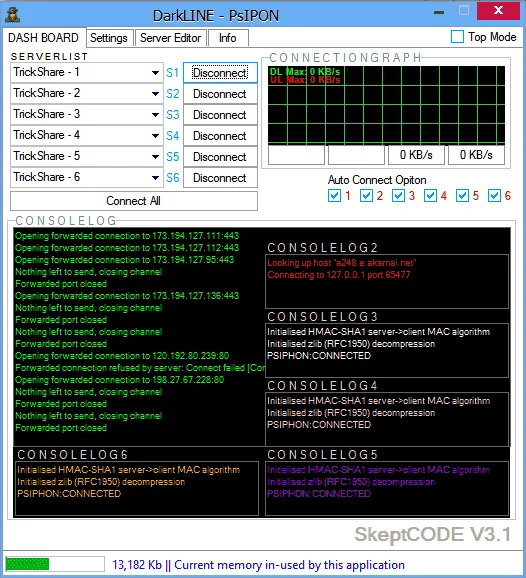Click the DarkLINE app icon in title bar

click(x=13, y=15)
